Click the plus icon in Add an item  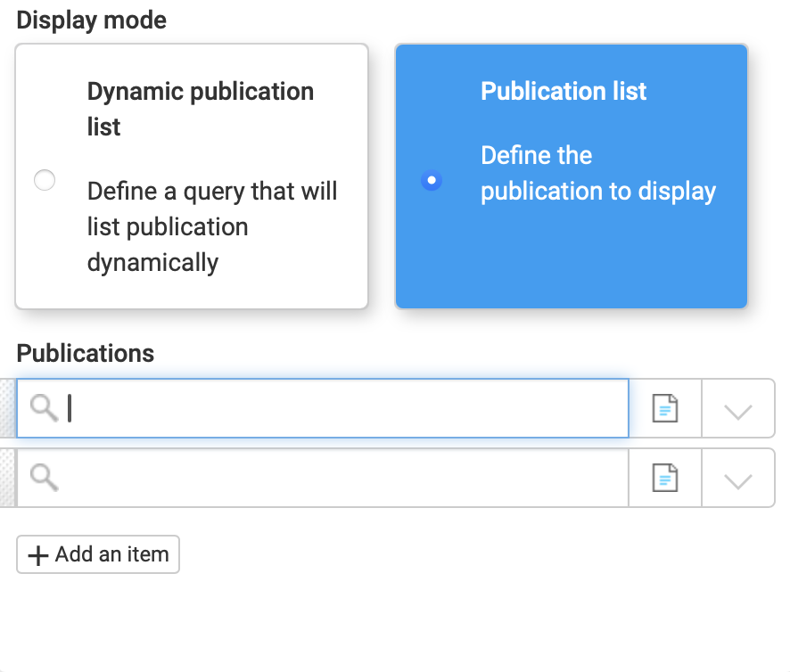coord(37,555)
